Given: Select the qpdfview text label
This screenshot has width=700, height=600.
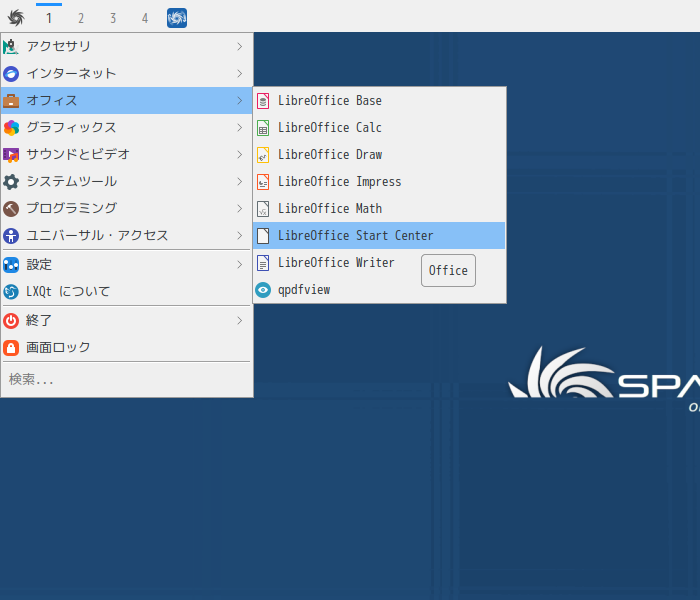Looking at the screenshot, I should click(304, 290).
